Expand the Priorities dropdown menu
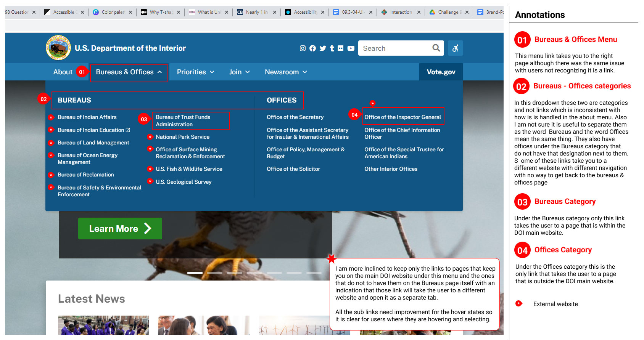644x340 pixels. 196,72
